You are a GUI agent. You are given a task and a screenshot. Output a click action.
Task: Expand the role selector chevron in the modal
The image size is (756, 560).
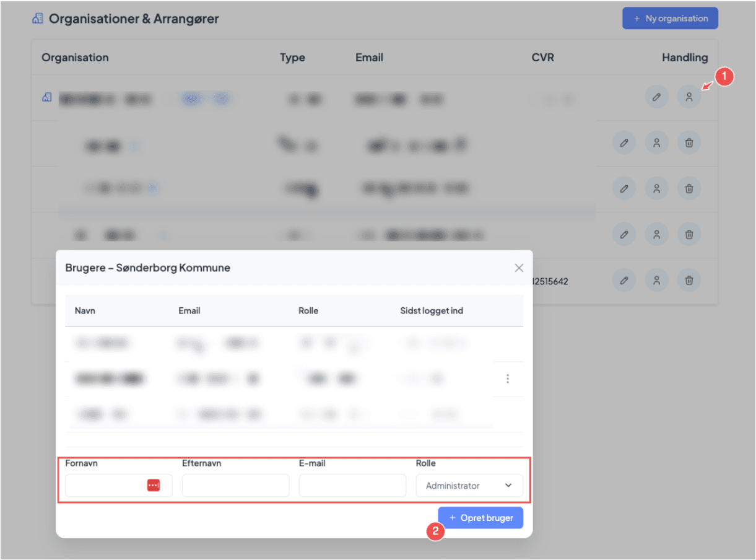tap(508, 485)
